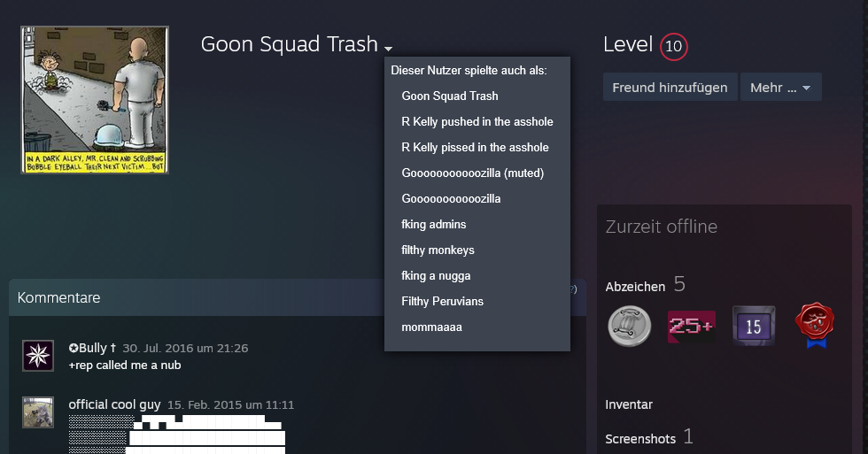Click the pink 25+ games badge

click(x=691, y=326)
